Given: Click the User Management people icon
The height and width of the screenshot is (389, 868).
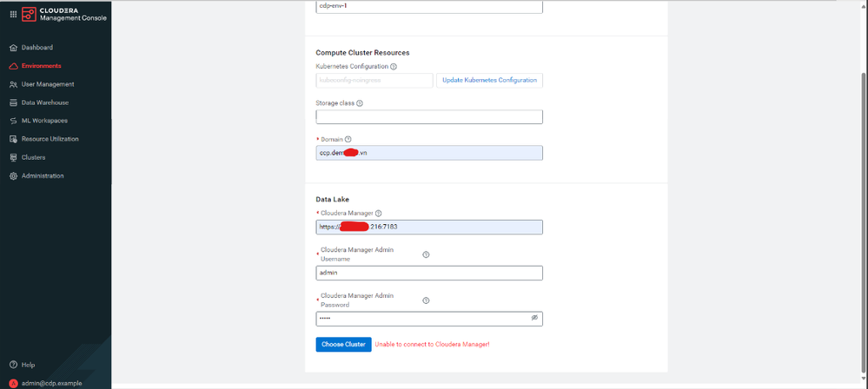Looking at the screenshot, I should tap(13, 84).
